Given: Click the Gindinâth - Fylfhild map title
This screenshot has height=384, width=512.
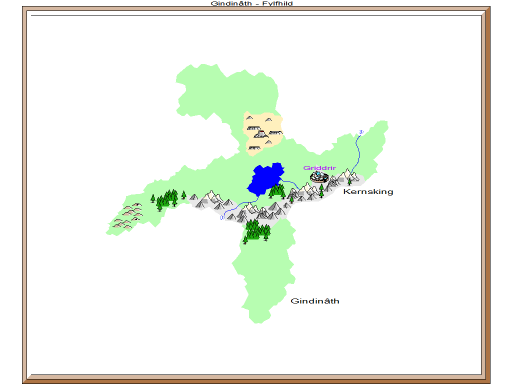Looking at the screenshot, I should point(252,3).
